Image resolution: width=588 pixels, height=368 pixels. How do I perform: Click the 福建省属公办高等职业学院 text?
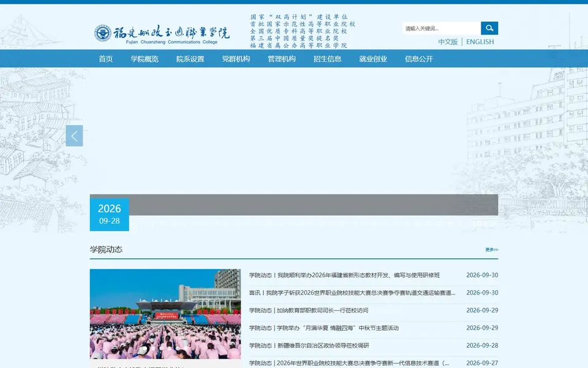pyautogui.click(x=299, y=45)
